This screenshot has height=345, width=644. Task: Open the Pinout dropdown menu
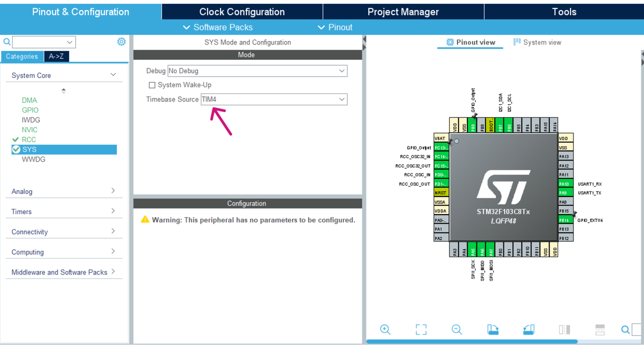click(x=335, y=27)
